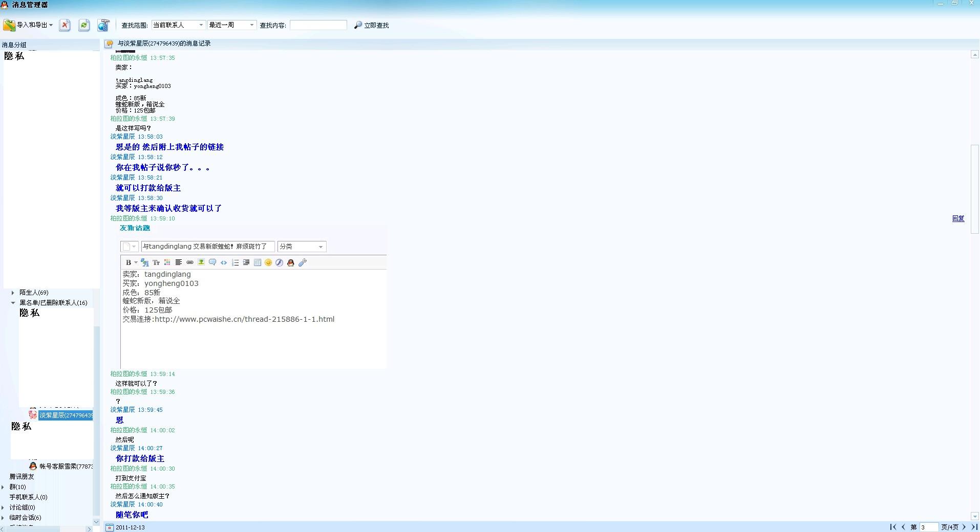Click the 消息分组 panel header
This screenshot has height=532, width=980.
[x=50, y=45]
